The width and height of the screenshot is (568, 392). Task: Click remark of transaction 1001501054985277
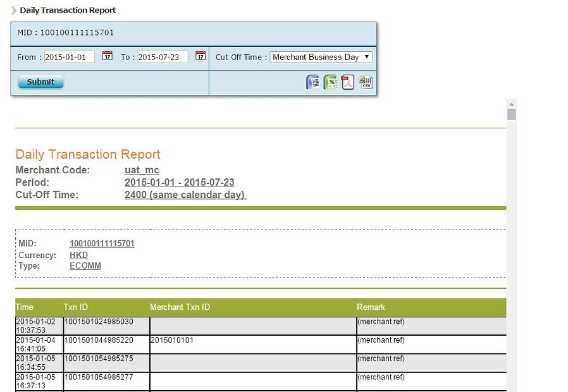coord(381,377)
